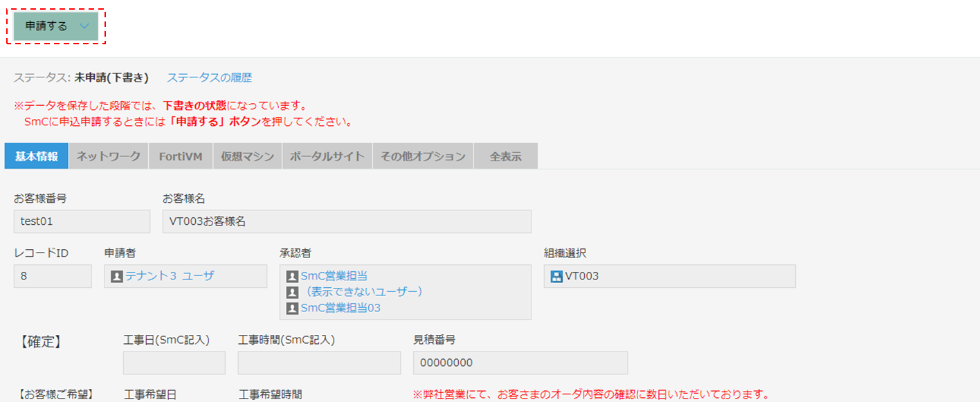The height and width of the screenshot is (402, 980).
Task: Select the 全表示 tab
Action: click(506, 156)
